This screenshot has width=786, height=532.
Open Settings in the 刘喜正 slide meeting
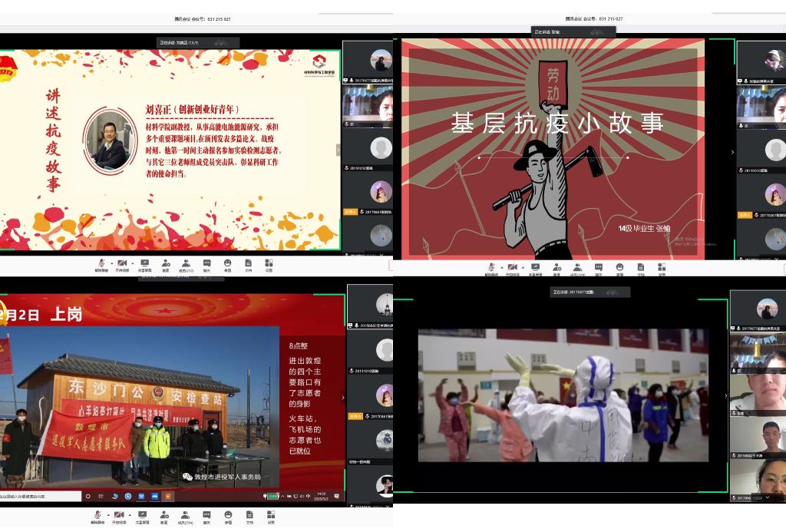(x=269, y=266)
